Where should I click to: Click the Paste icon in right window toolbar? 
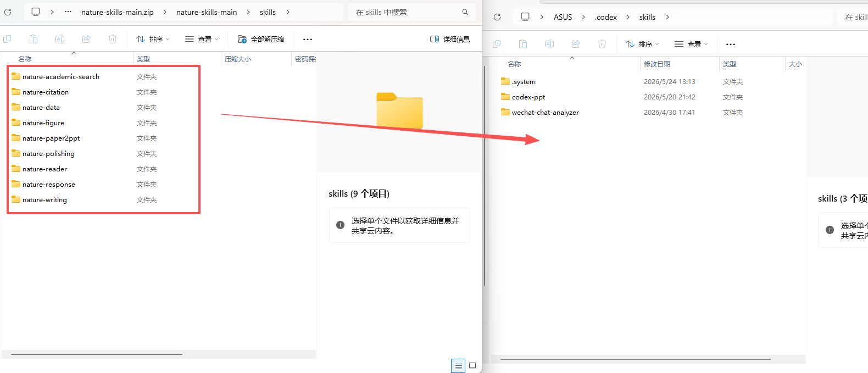[523, 44]
